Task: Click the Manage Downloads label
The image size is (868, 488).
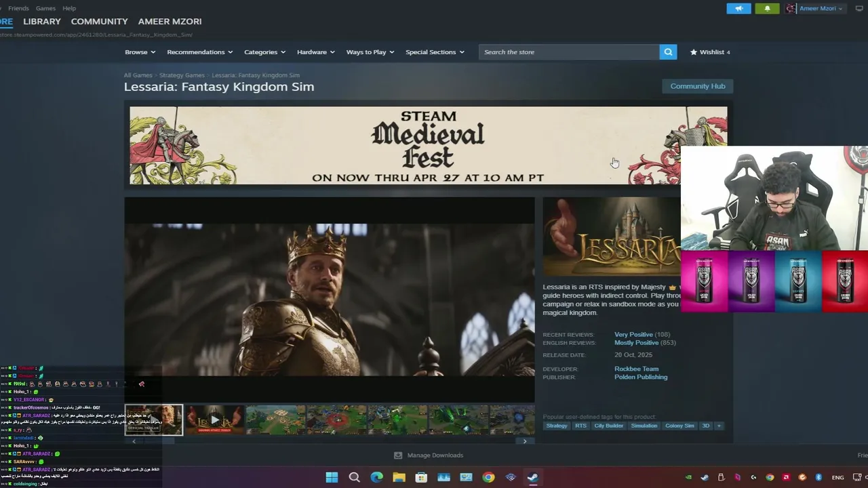Action: point(435,455)
